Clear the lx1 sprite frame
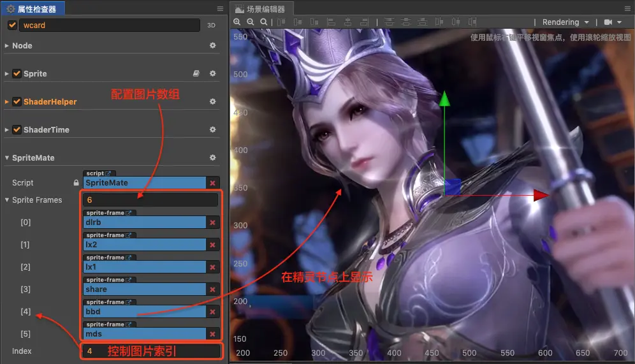 [212, 267]
